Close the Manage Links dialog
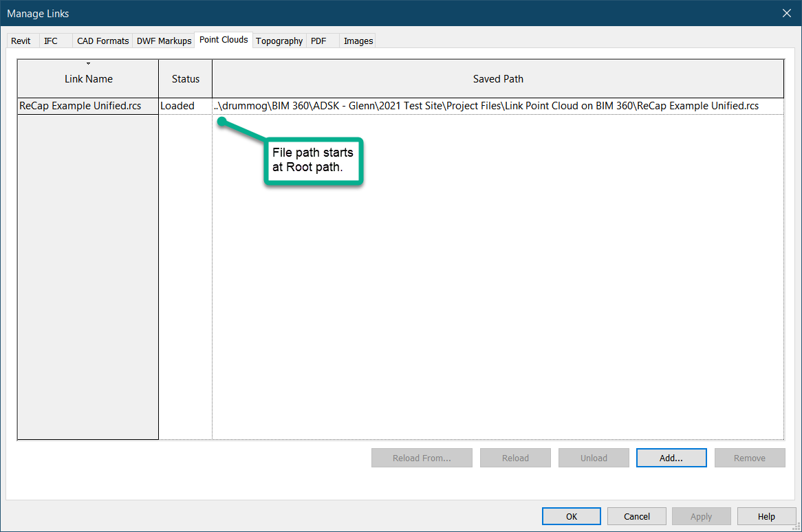Viewport: 802px width, 532px height. 787,13
